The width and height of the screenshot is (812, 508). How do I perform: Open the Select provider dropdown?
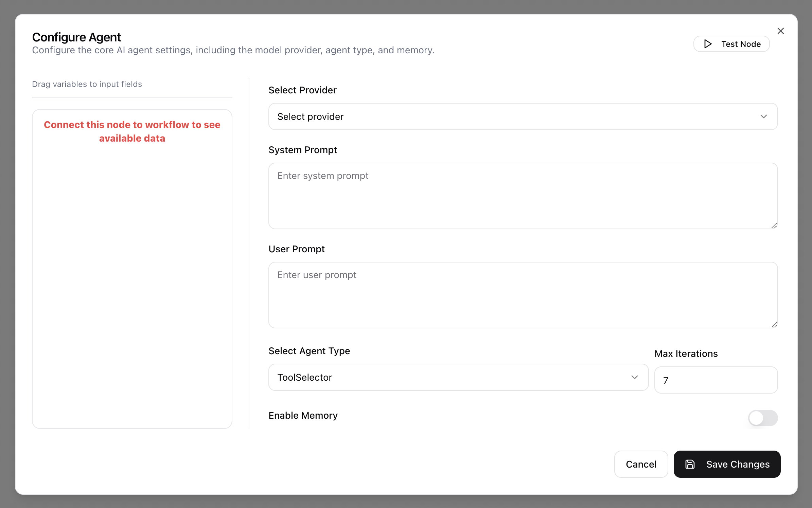pyautogui.click(x=523, y=116)
